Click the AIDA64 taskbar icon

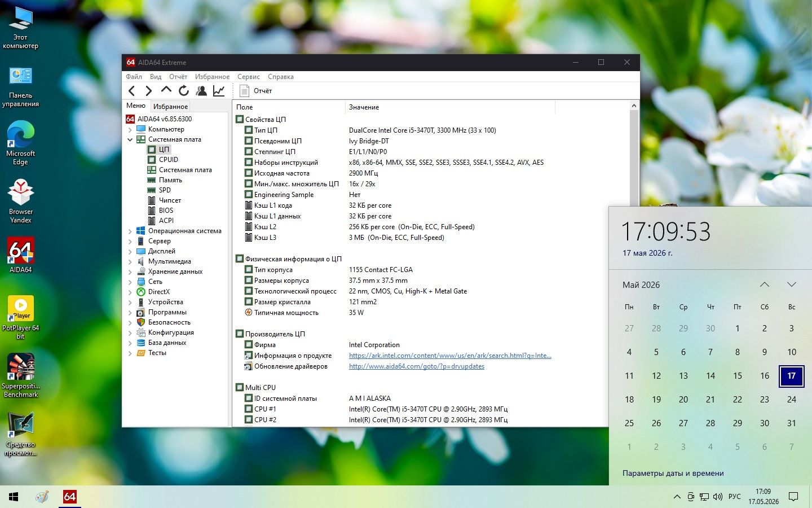click(70, 497)
